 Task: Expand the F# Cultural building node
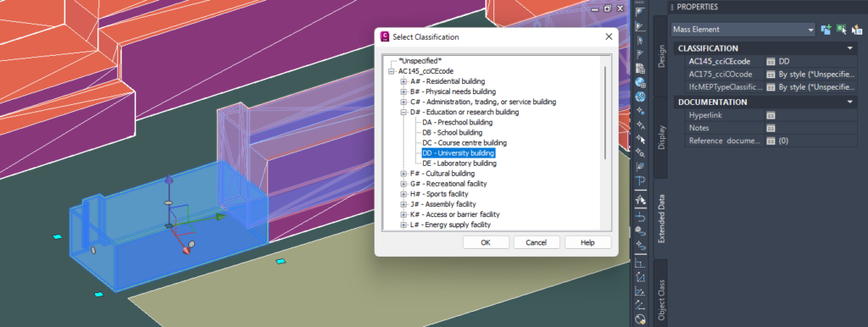403,174
